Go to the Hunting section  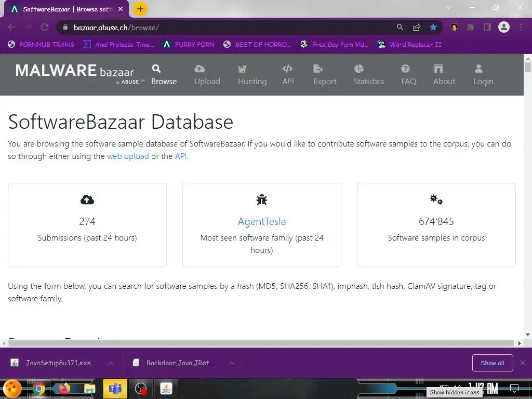click(252, 75)
